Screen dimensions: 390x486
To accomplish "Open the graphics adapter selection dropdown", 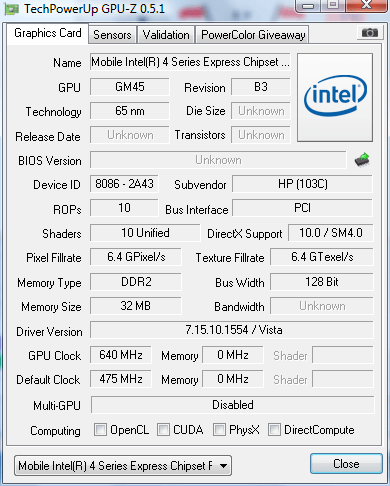I will point(123,466).
